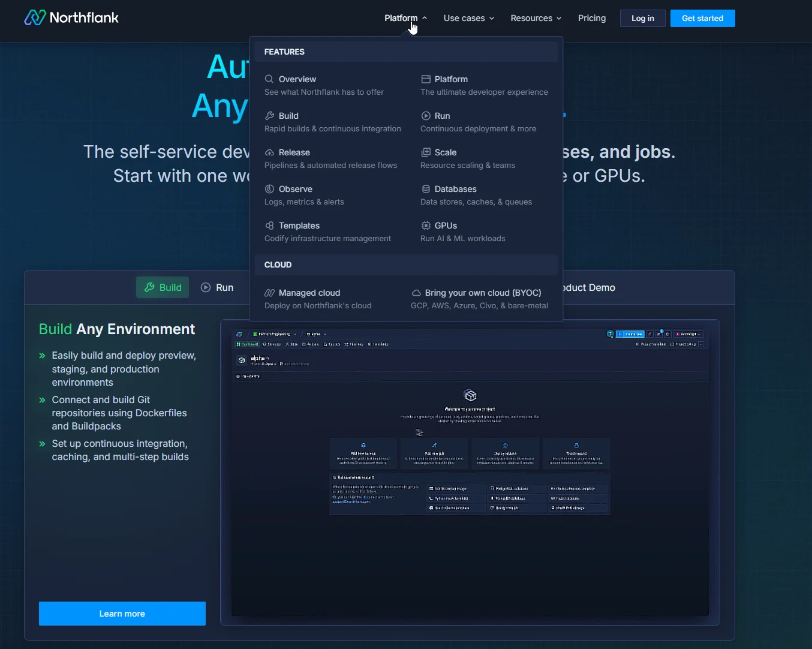
Task: Click the Templates icon in Features menu
Action: [269, 226]
